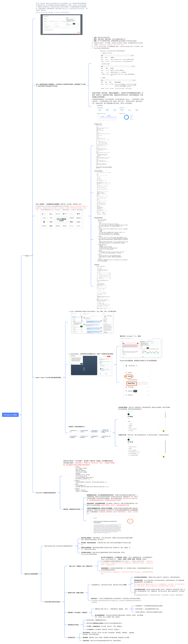Click the Quality icon in sidebar

pos(126,391)
